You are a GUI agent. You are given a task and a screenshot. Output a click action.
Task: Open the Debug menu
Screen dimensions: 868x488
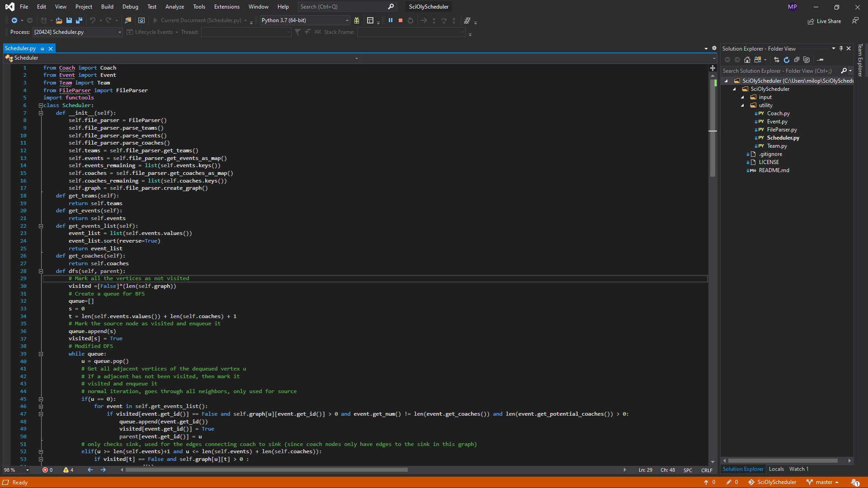(130, 7)
